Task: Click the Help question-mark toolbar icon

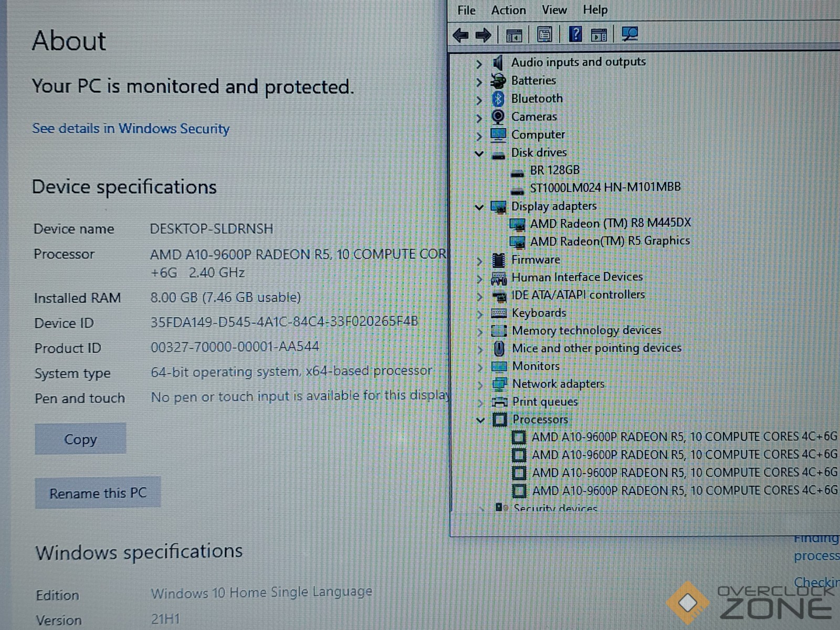Action: [575, 35]
